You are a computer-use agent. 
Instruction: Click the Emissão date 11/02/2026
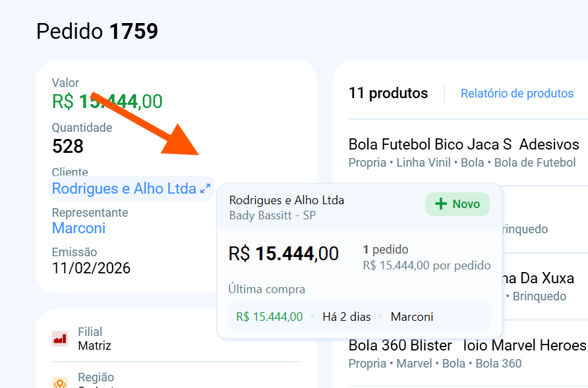coord(91,268)
